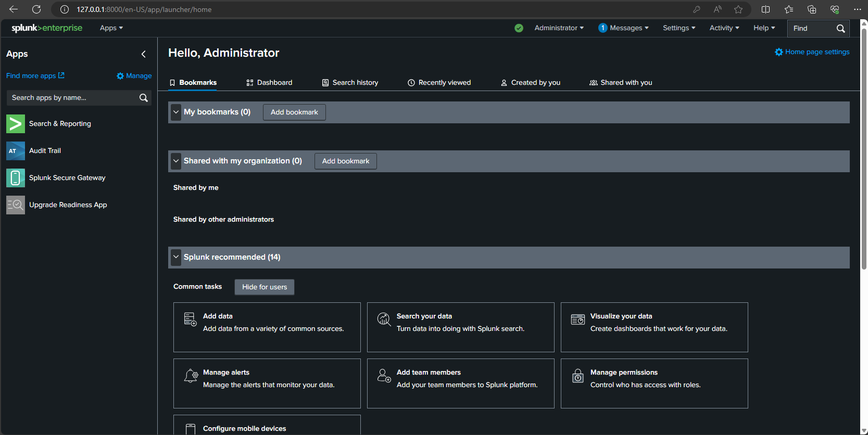Click the Search your data card title
Viewport: 868px width, 435px height.
[424, 316]
